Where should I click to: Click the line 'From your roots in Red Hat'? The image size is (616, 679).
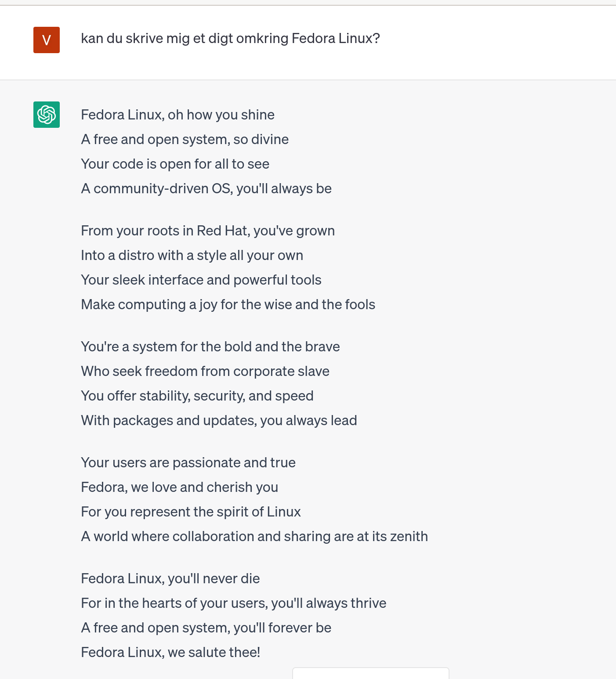(208, 231)
